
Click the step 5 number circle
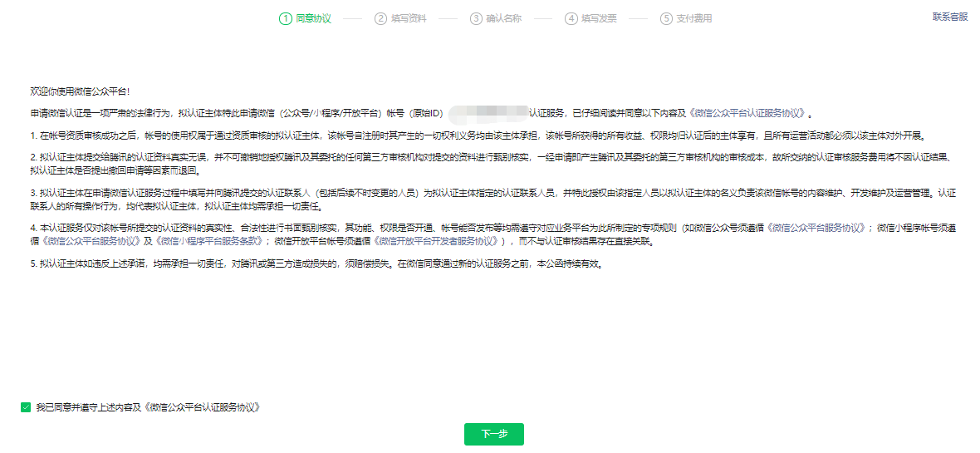click(666, 18)
